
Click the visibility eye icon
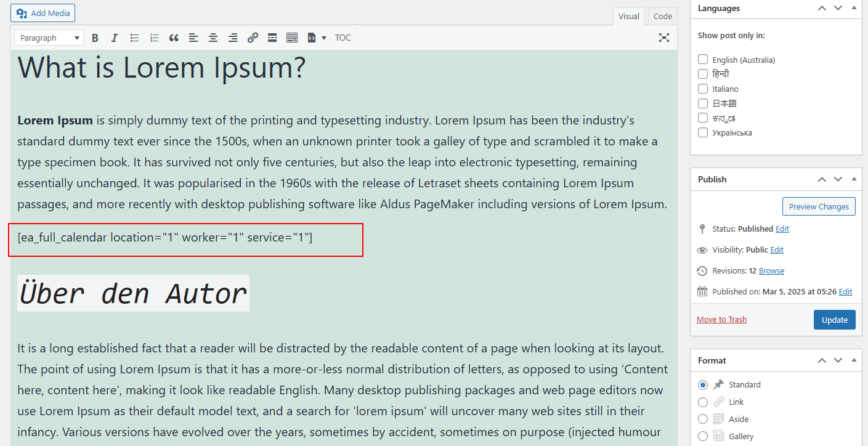click(702, 250)
